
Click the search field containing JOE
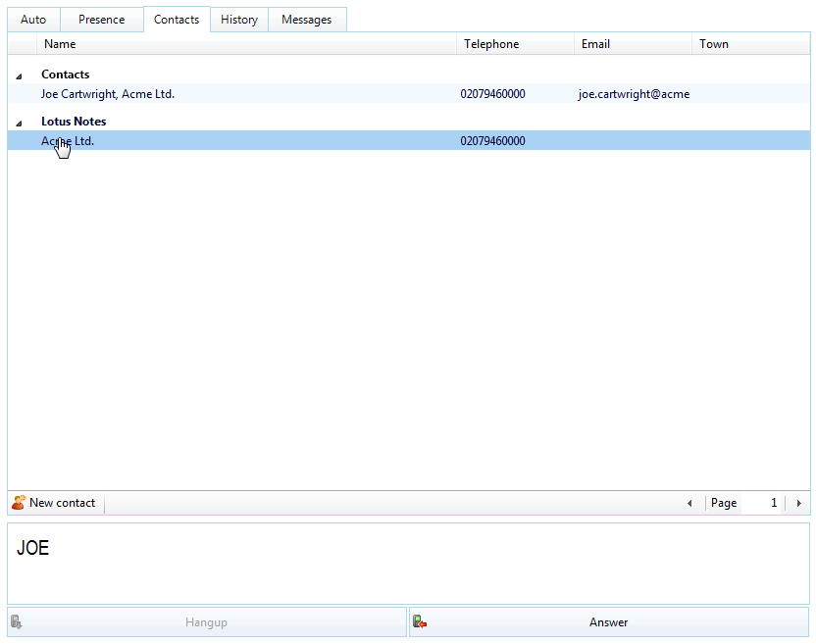(409, 564)
